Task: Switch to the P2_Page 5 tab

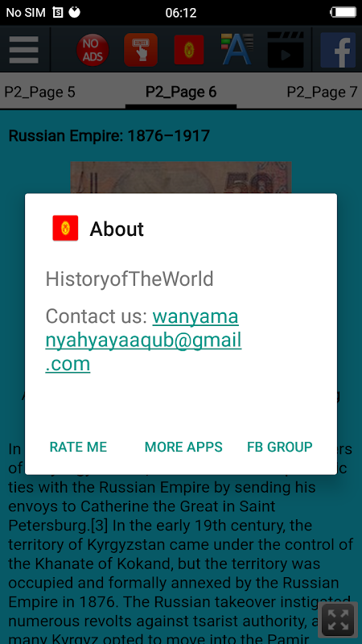Action: tap(39, 92)
